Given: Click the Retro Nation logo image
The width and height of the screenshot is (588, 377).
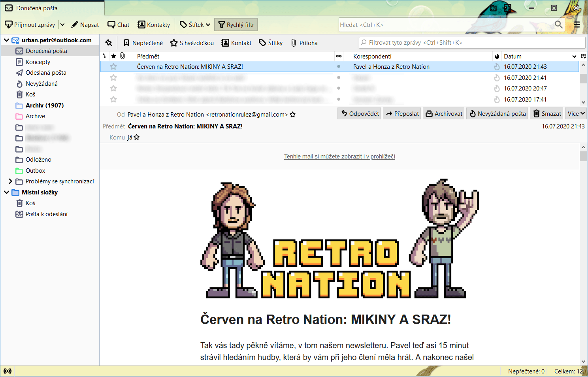Looking at the screenshot, I should point(340,239).
